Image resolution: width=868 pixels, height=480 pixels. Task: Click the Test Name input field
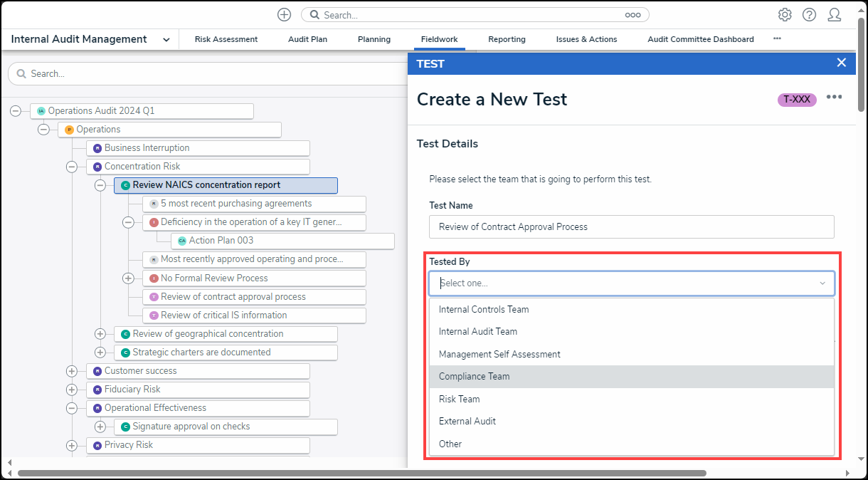[631, 227]
